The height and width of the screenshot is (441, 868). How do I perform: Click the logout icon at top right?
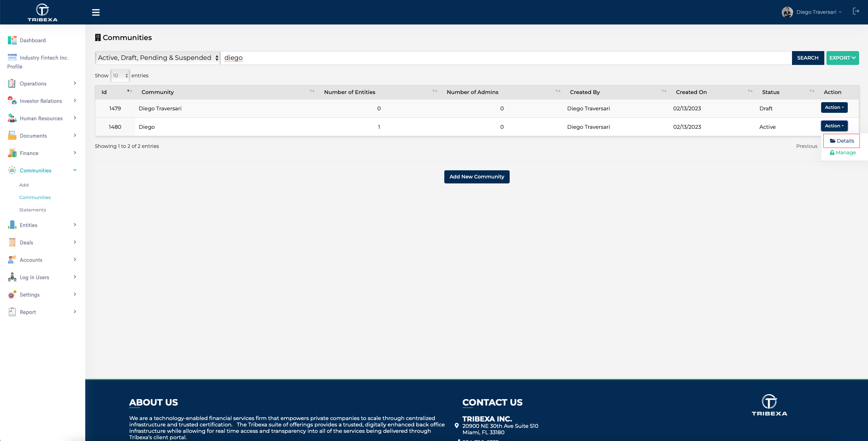click(x=856, y=11)
